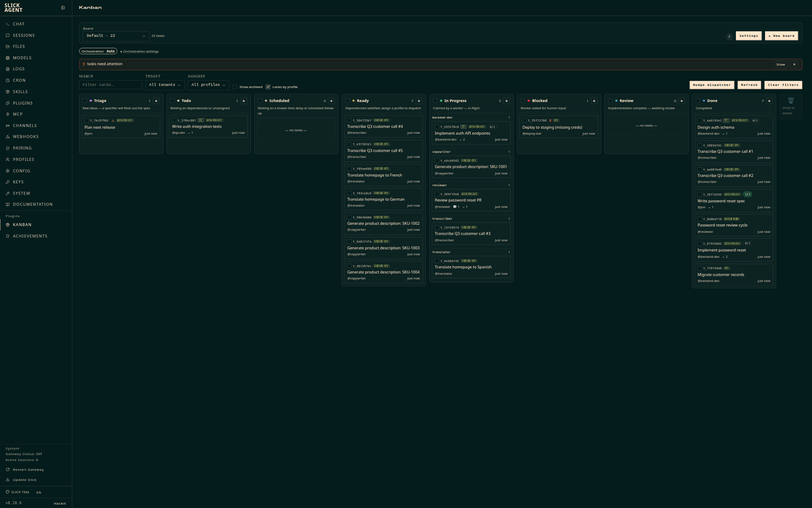Select all cards in Ready column

(x=347, y=101)
